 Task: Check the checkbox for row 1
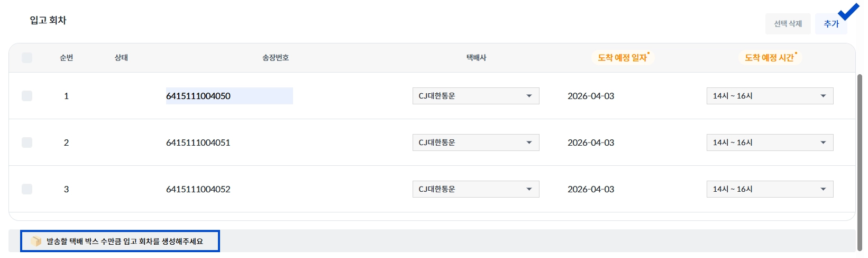27,96
